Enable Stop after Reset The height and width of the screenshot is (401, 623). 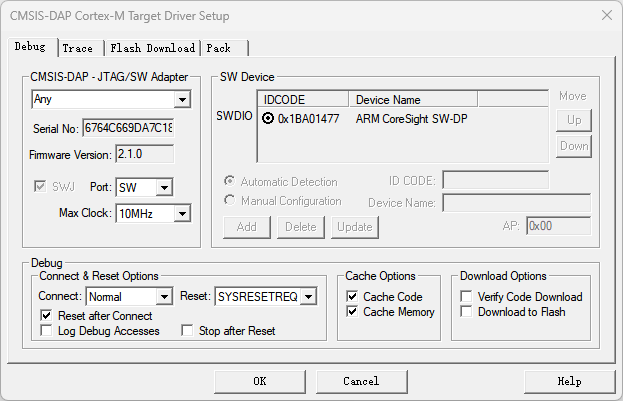click(187, 331)
